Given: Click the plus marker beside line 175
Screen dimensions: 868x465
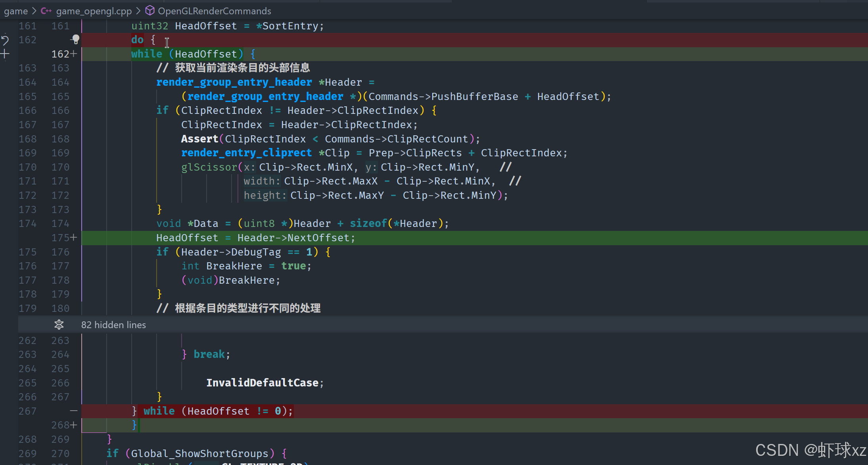Looking at the screenshot, I should click(74, 238).
